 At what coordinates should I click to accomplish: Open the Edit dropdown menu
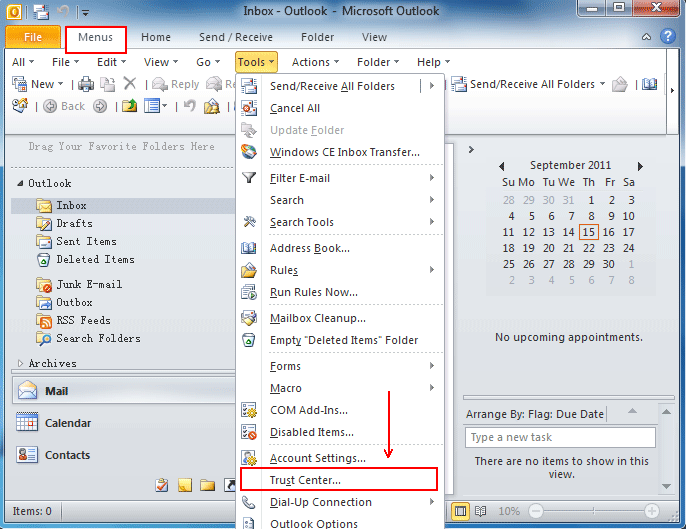(x=111, y=62)
